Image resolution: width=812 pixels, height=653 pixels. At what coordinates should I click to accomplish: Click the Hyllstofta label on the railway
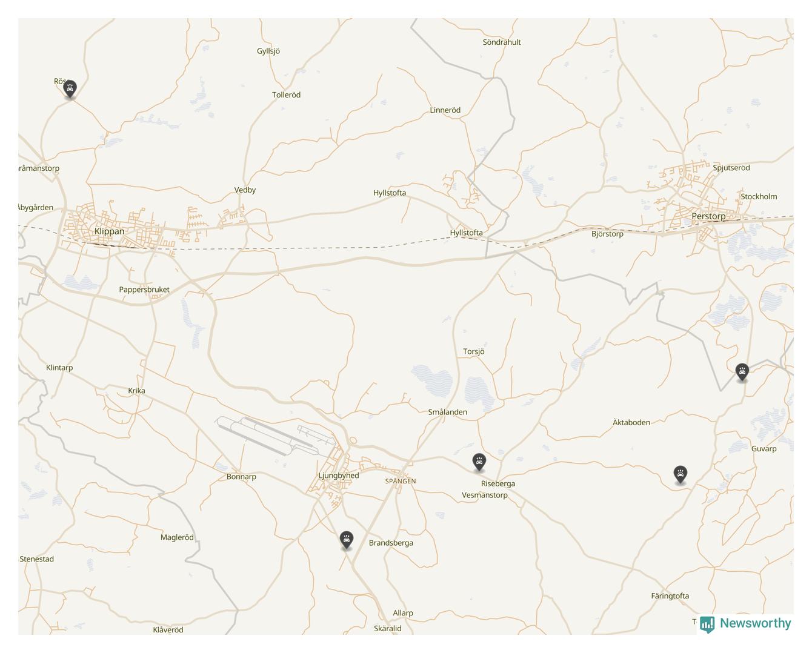pyautogui.click(x=467, y=233)
